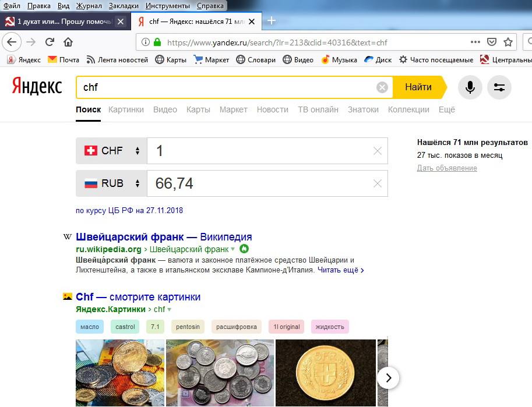Open Chf — смотрите картинки result
This screenshot has height=407, width=532.
(138, 297)
